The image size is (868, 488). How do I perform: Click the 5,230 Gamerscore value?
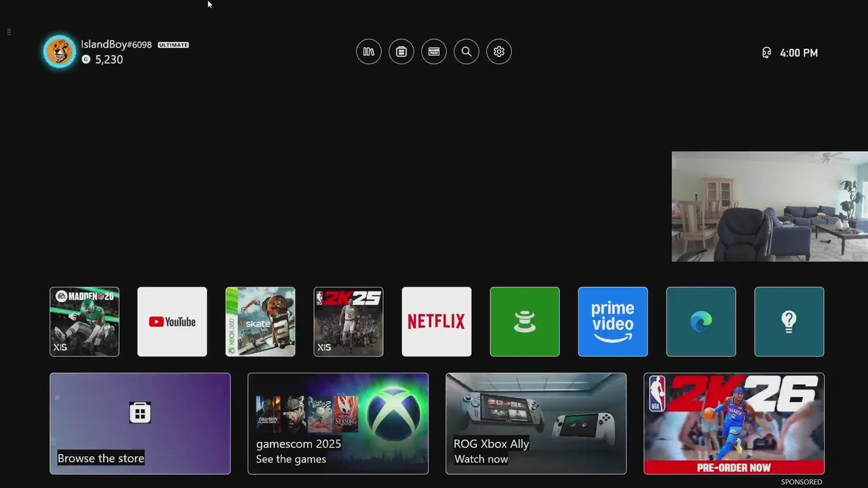[x=109, y=60]
